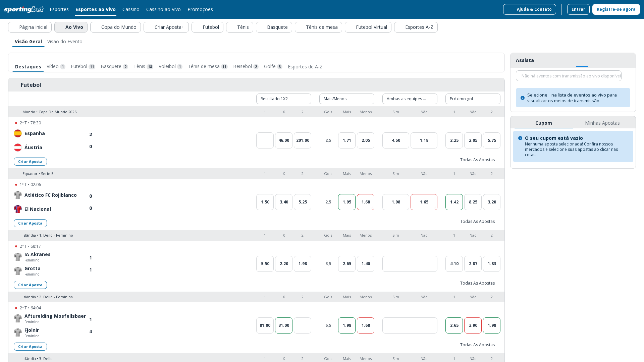Image resolution: width=644 pixels, height=362 pixels.
Task: Open the Voleibol live tab
Action: tap(170, 66)
